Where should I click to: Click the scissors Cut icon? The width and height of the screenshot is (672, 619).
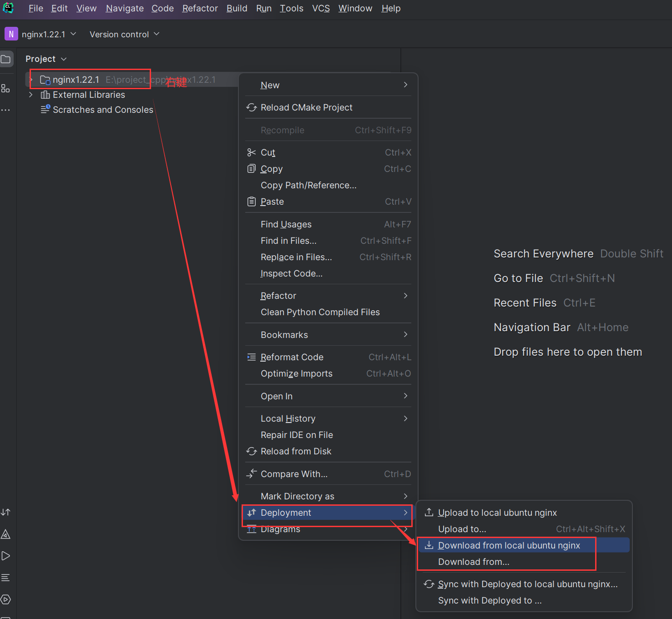pos(252,152)
